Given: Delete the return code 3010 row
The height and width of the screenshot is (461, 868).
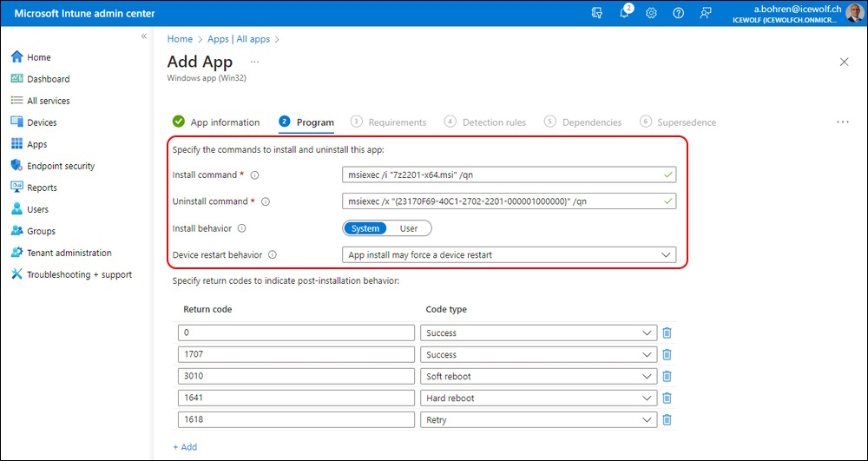Looking at the screenshot, I should [667, 376].
